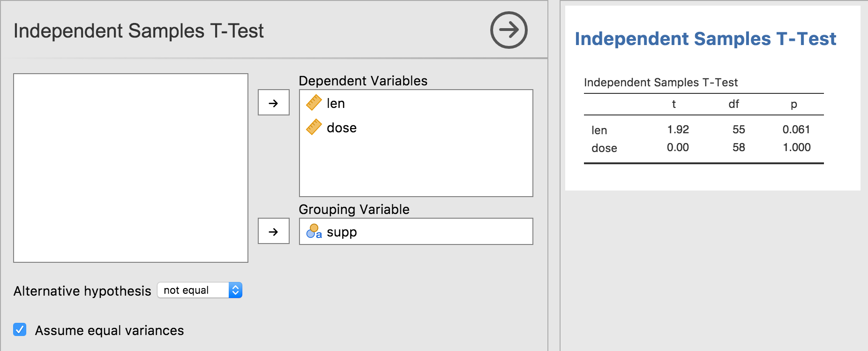
Task: Click the p-value 0.061 in results table
Action: tap(796, 130)
